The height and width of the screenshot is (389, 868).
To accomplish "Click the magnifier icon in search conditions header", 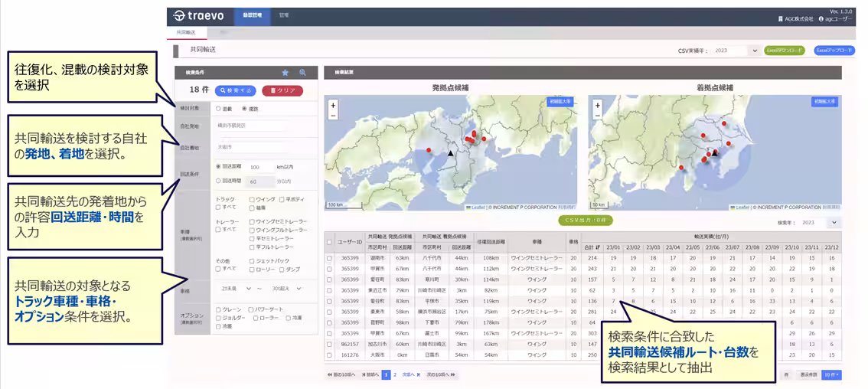I will tap(302, 73).
